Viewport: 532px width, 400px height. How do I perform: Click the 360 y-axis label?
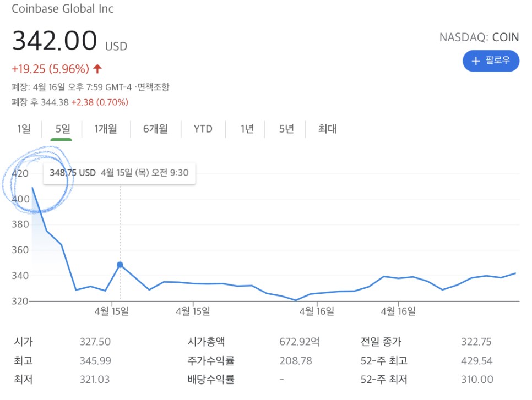pyautogui.click(x=20, y=250)
